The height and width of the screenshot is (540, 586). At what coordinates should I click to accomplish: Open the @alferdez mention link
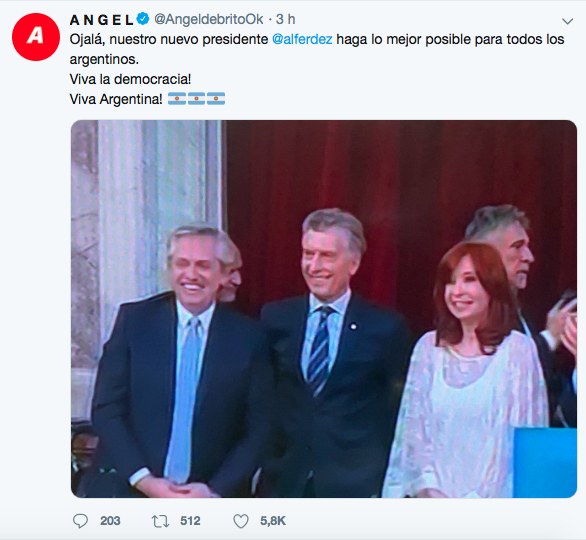pos(302,39)
